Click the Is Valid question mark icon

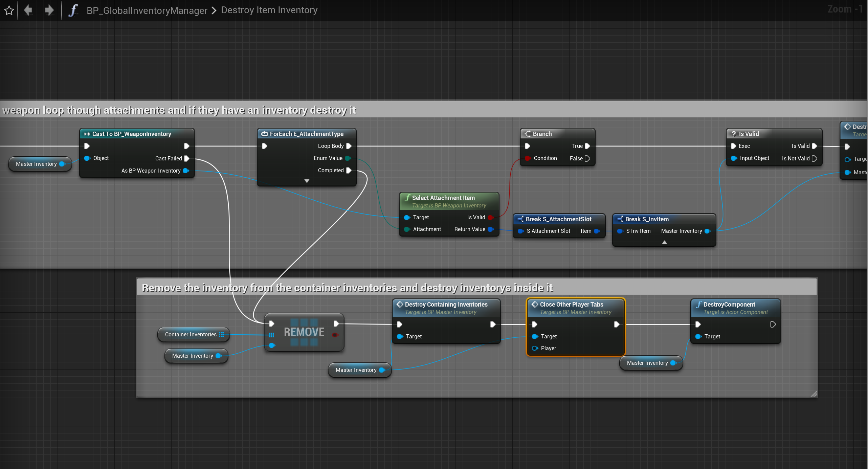click(x=734, y=134)
